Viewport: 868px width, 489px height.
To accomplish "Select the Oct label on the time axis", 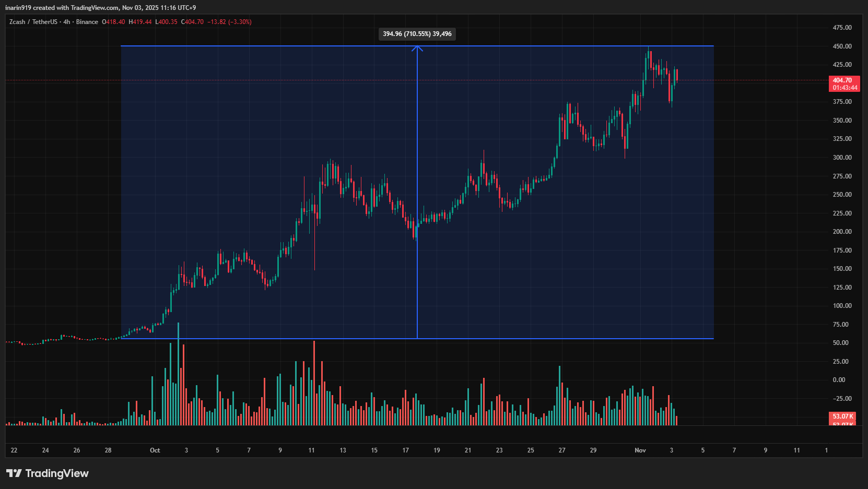I will pyautogui.click(x=155, y=450).
